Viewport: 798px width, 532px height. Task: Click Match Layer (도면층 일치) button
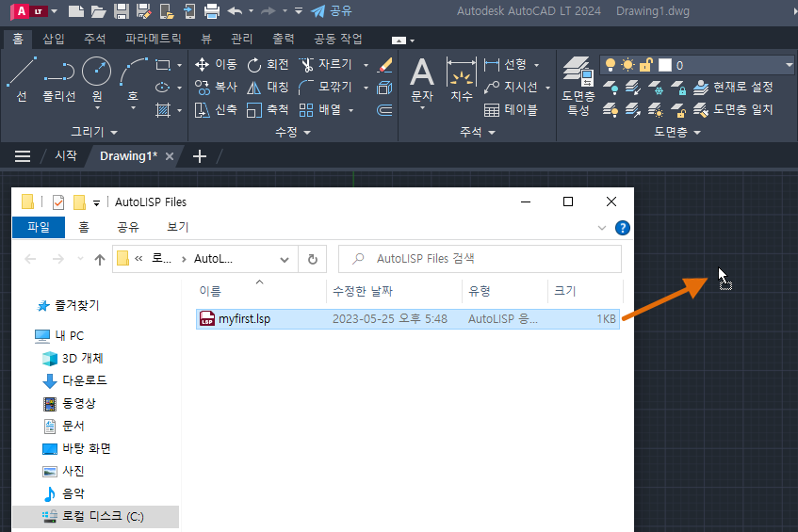pyautogui.click(x=733, y=109)
